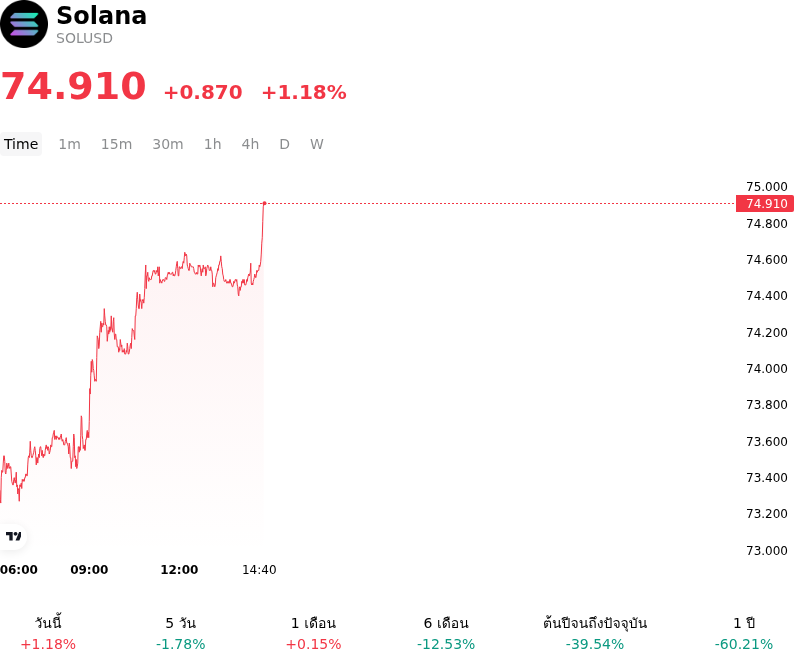The height and width of the screenshot is (664, 800).
Task: Switch to the 1m interval
Action: pos(69,144)
